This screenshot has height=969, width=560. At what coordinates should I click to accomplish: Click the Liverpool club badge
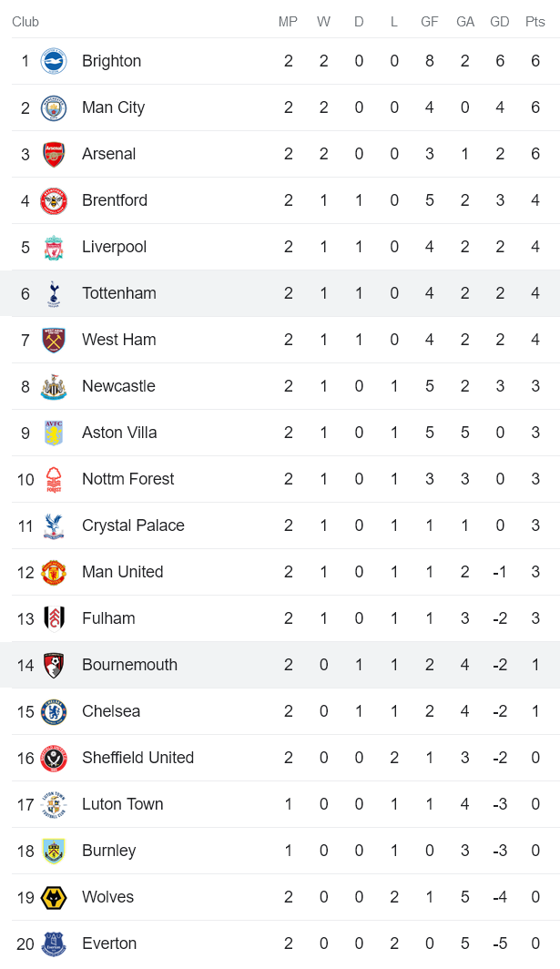coord(54,247)
